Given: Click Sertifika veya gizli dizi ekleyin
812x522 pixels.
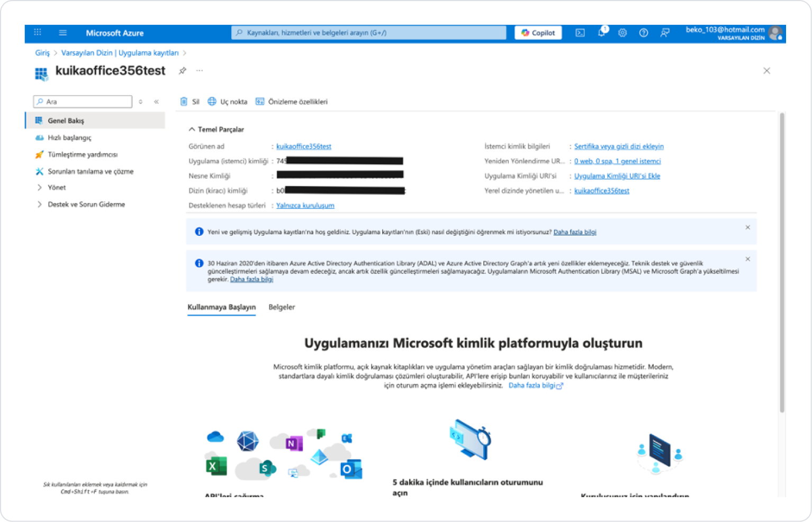Looking at the screenshot, I should [x=619, y=146].
